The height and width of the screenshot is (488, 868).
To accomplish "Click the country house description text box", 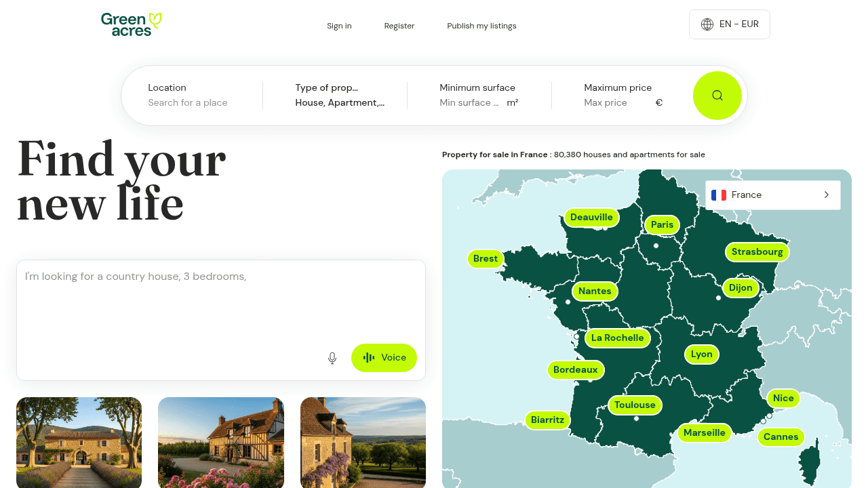I will pos(221,320).
